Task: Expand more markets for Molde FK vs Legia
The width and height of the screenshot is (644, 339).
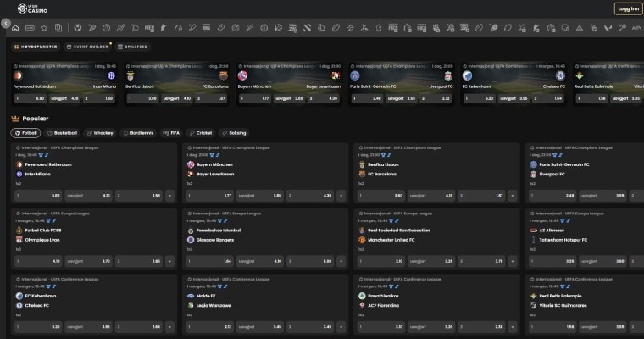Action: [341, 327]
